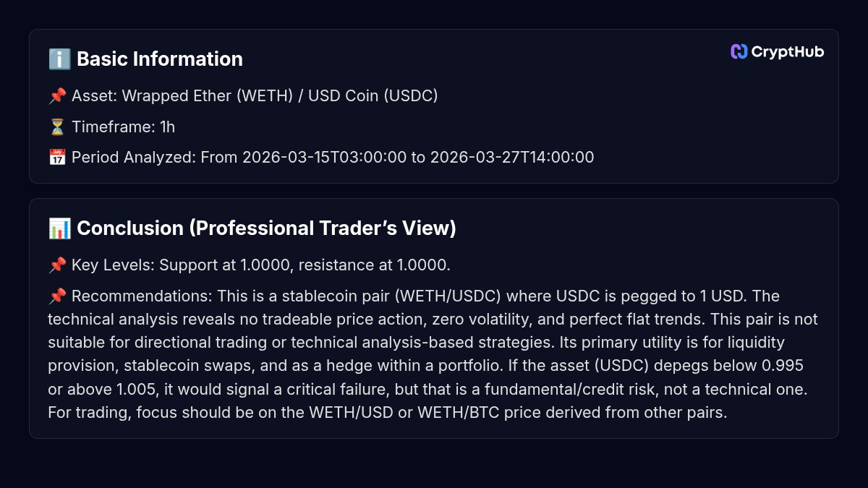Select the Basic Information heading
Image resolution: width=868 pixels, height=488 pixels.
point(160,59)
